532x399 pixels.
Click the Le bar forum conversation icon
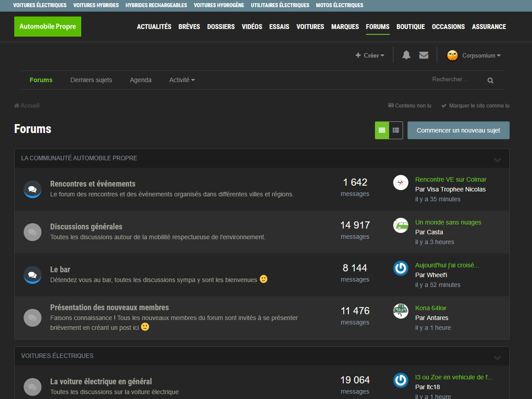[32, 274]
